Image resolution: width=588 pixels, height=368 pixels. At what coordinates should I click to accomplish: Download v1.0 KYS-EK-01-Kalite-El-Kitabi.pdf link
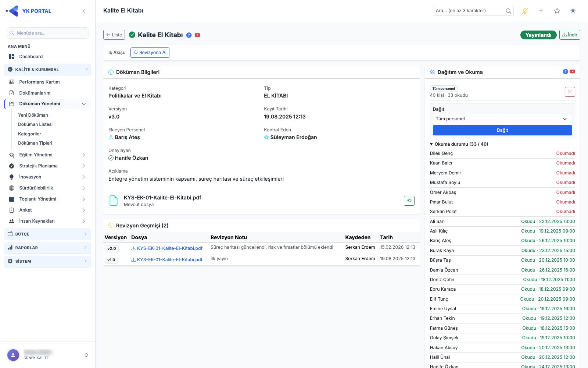[x=167, y=260]
